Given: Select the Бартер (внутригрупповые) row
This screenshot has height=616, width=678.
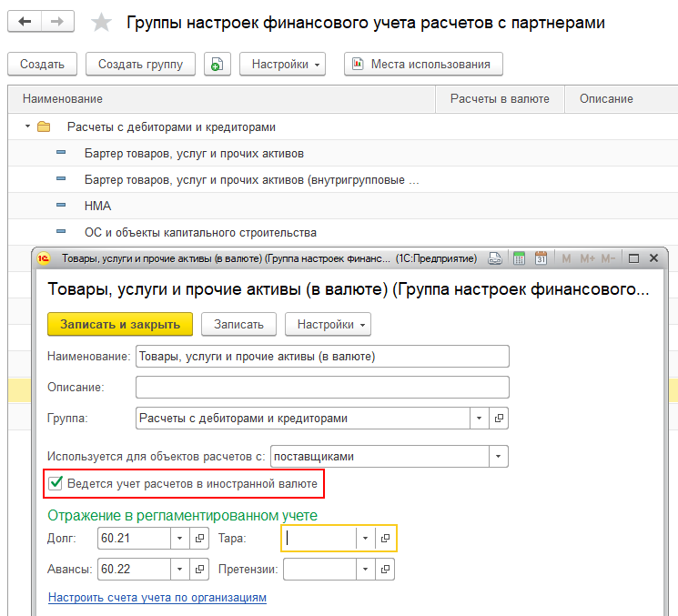Looking at the screenshot, I should click(343, 179).
